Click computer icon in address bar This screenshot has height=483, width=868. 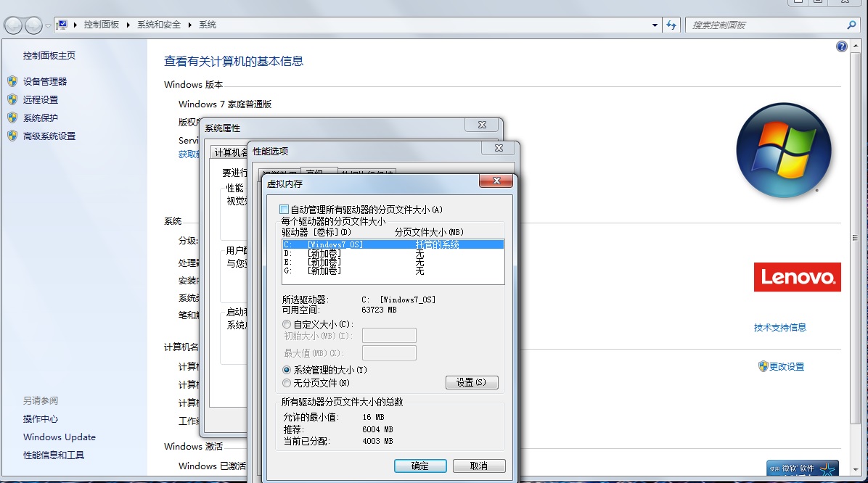(x=62, y=25)
